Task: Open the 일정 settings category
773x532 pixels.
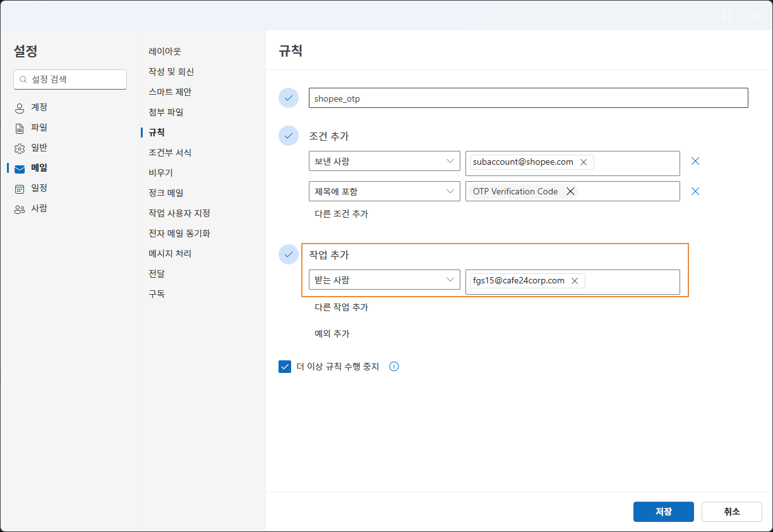Action: (x=39, y=188)
